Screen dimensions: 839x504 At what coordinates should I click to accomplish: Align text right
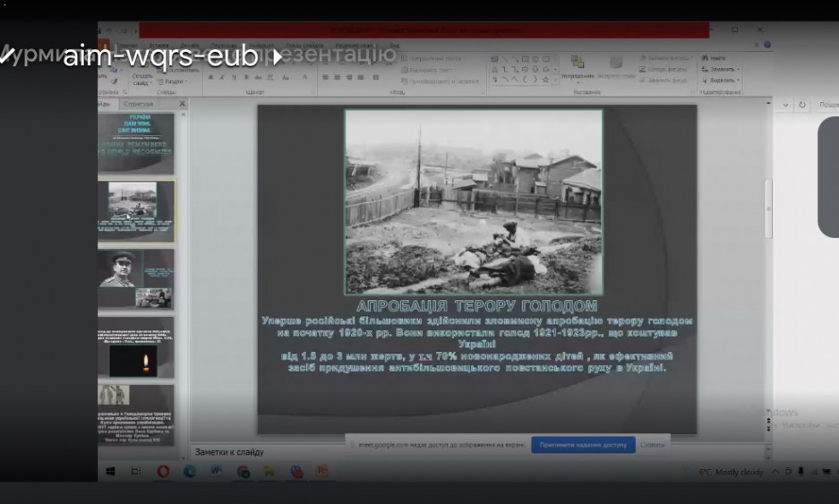point(349,78)
